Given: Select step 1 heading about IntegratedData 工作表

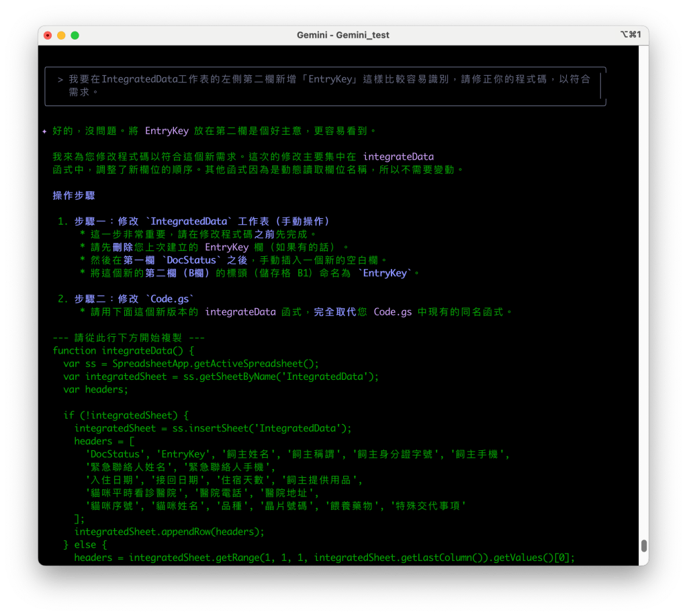Looking at the screenshot, I should [x=201, y=221].
